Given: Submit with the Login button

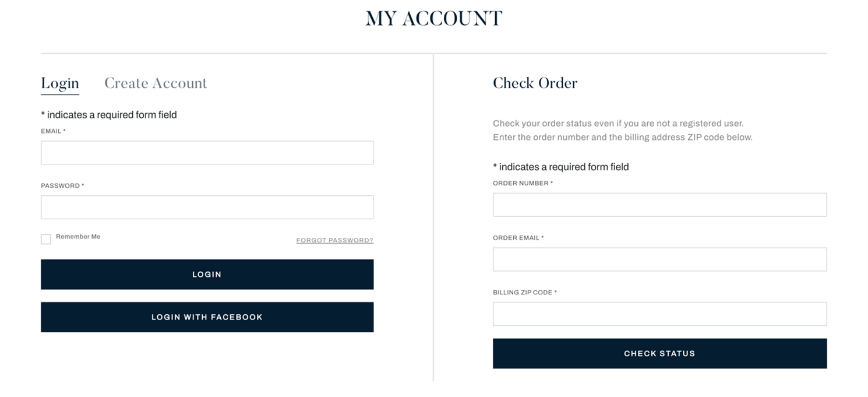Looking at the screenshot, I should (207, 275).
